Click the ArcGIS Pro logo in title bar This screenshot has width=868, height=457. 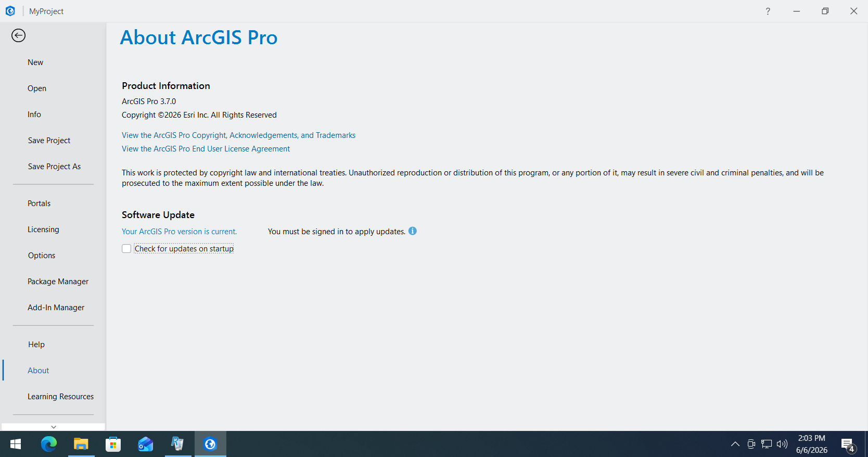point(10,11)
